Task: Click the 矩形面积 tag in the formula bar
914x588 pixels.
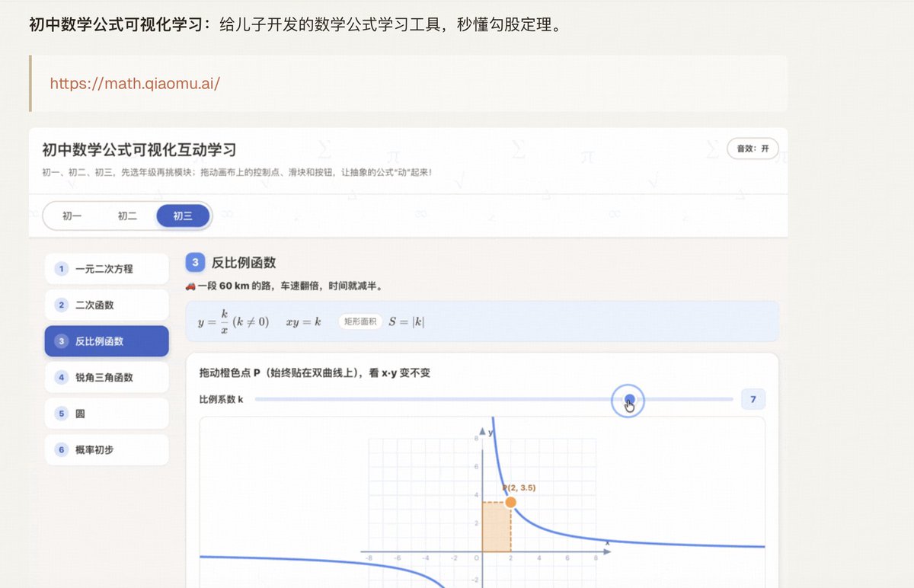Action: pos(361,321)
